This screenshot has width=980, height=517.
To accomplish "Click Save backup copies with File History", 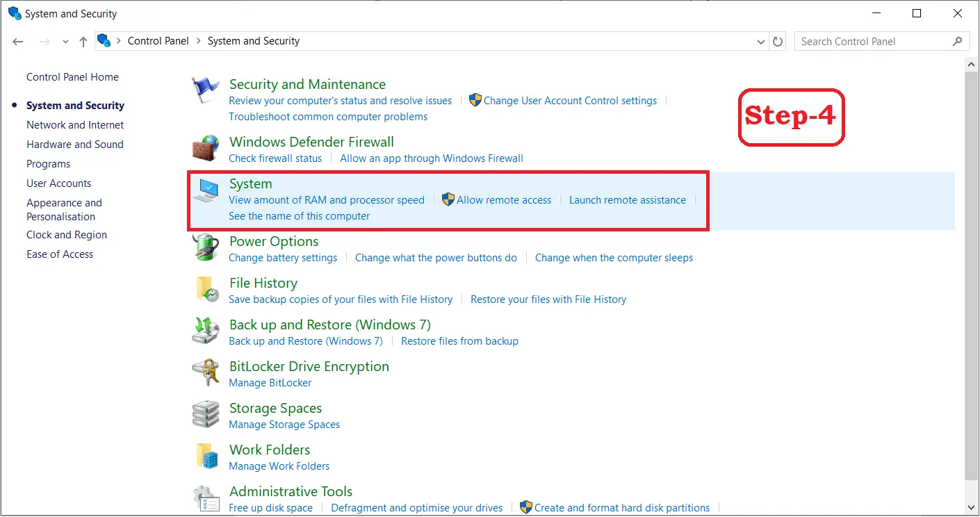I will pyautogui.click(x=341, y=299).
